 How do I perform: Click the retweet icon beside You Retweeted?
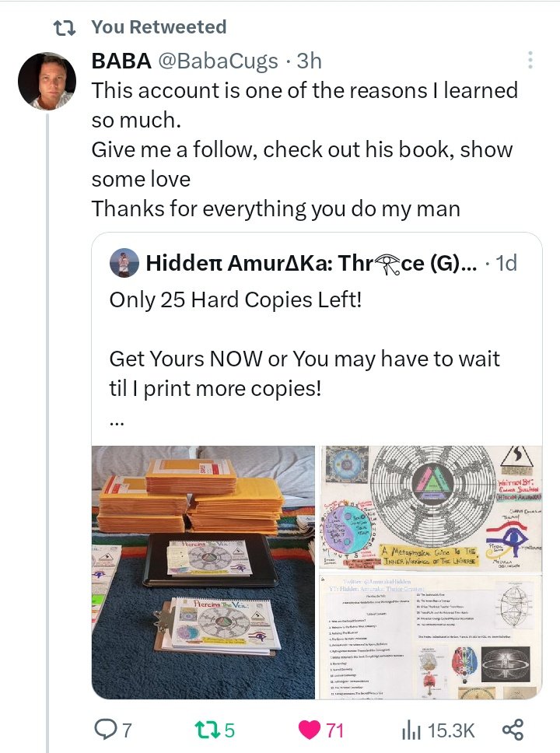pos(64,28)
